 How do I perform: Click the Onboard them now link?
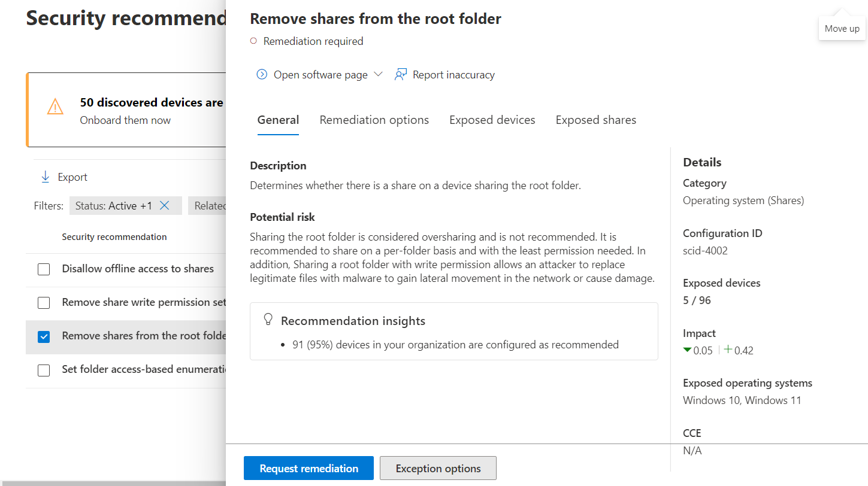coord(125,120)
